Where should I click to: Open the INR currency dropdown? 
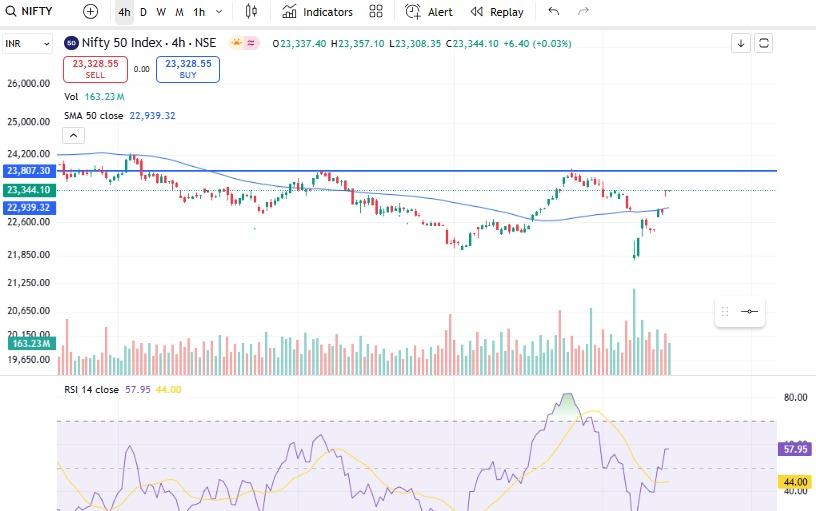pos(28,44)
